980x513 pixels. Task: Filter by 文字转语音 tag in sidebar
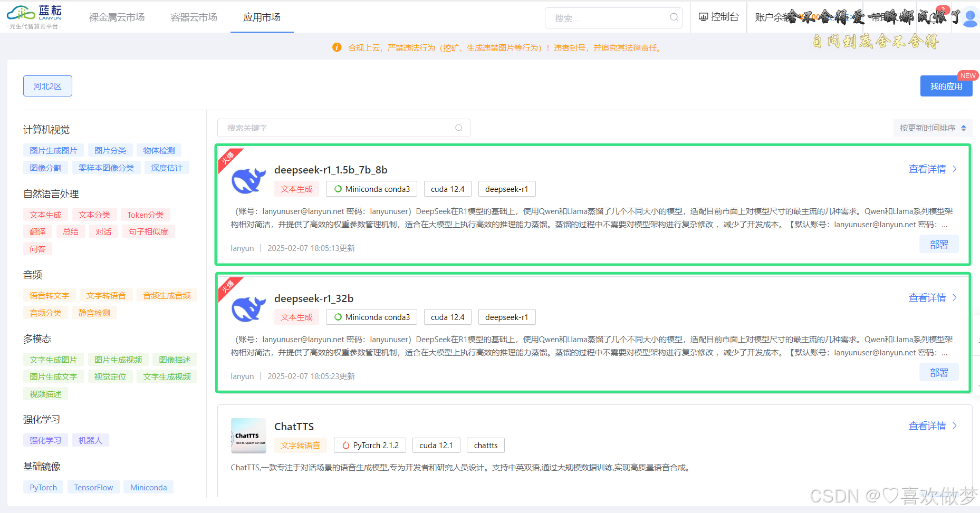click(x=106, y=296)
